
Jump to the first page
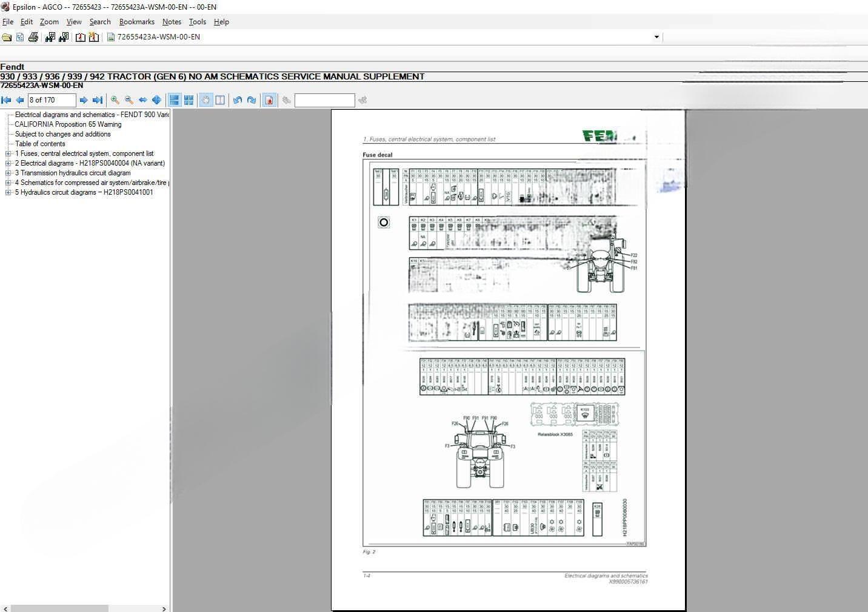[x=7, y=100]
